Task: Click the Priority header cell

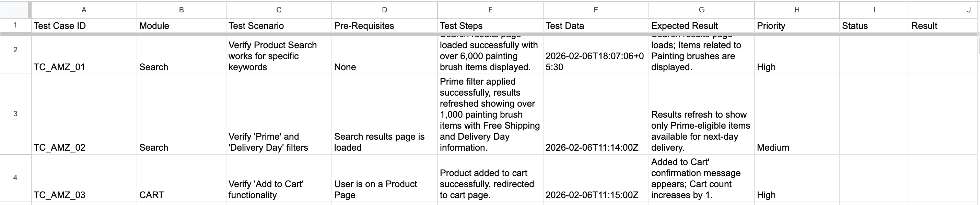Action: [797, 25]
